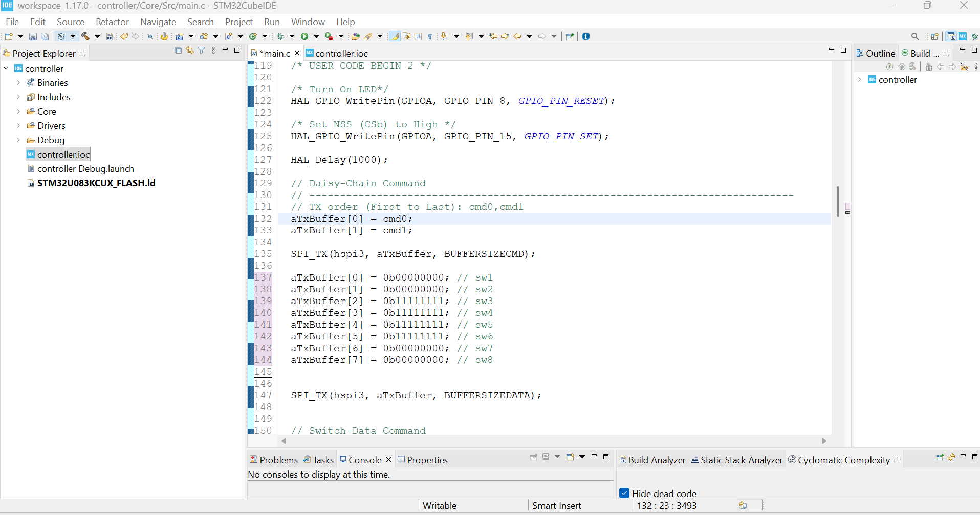Expand the Core folder in project tree
This screenshot has width=980, height=515.
point(18,111)
